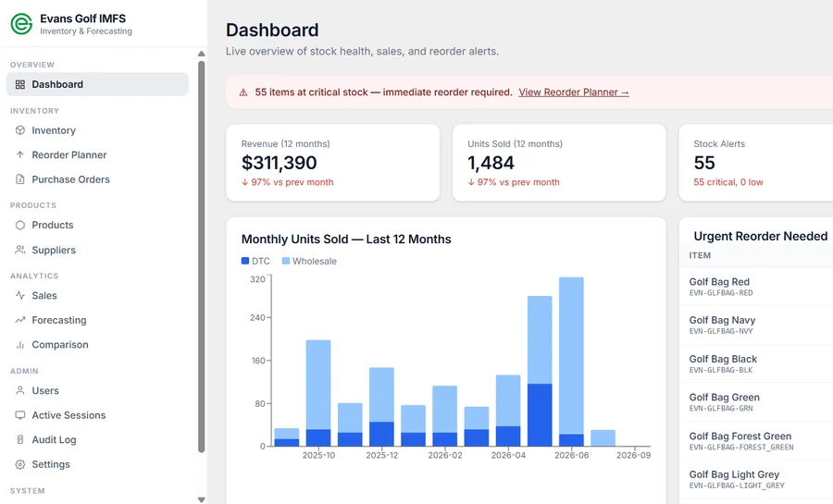The width and height of the screenshot is (833, 504).
Task: Click the Comparison bar chart icon
Action: click(x=20, y=345)
